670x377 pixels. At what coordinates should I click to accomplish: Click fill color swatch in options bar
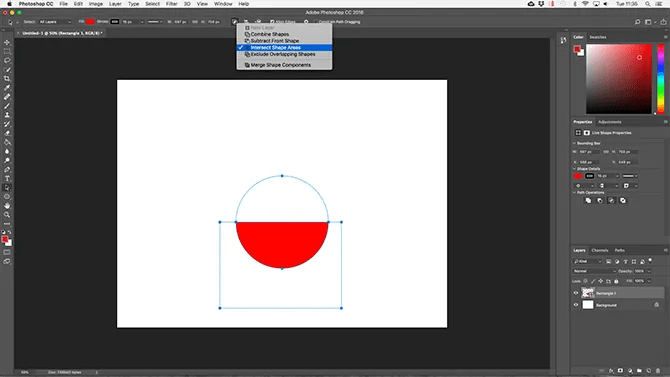pos(90,22)
